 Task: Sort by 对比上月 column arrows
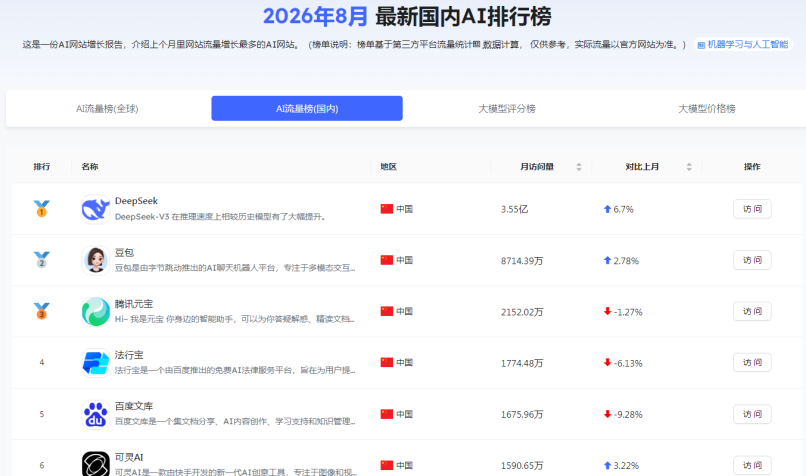tap(689, 167)
